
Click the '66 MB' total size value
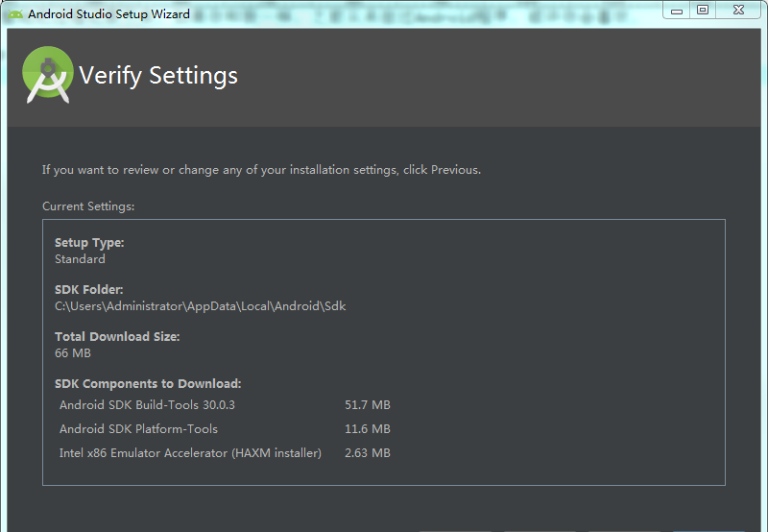pos(73,353)
